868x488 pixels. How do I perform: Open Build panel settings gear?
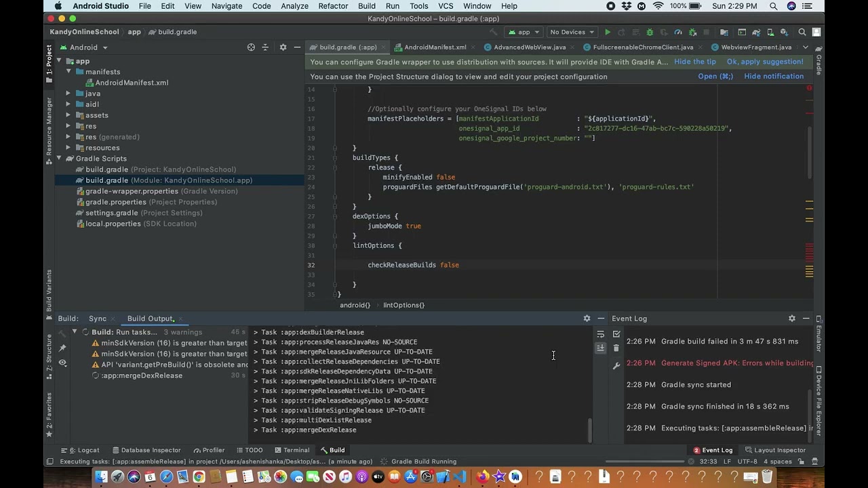tap(587, 319)
